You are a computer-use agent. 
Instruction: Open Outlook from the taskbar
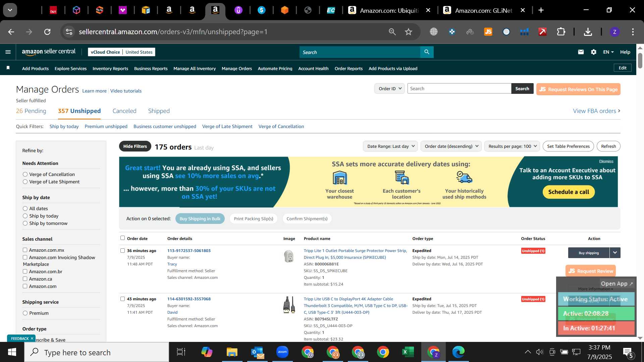click(257, 352)
